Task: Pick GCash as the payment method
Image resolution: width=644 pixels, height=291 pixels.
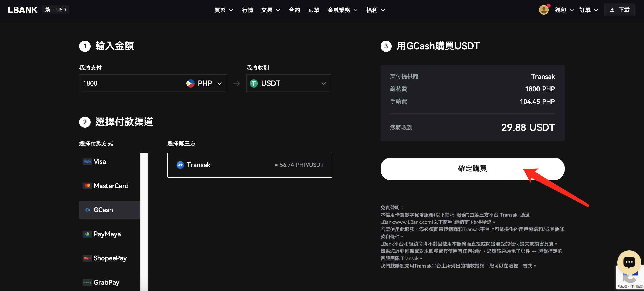Action: click(110, 210)
